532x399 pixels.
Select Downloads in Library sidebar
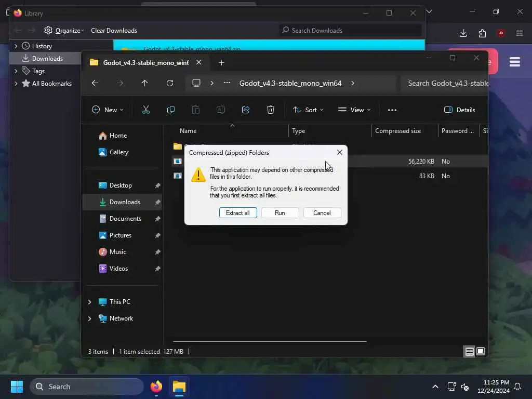[46, 59]
